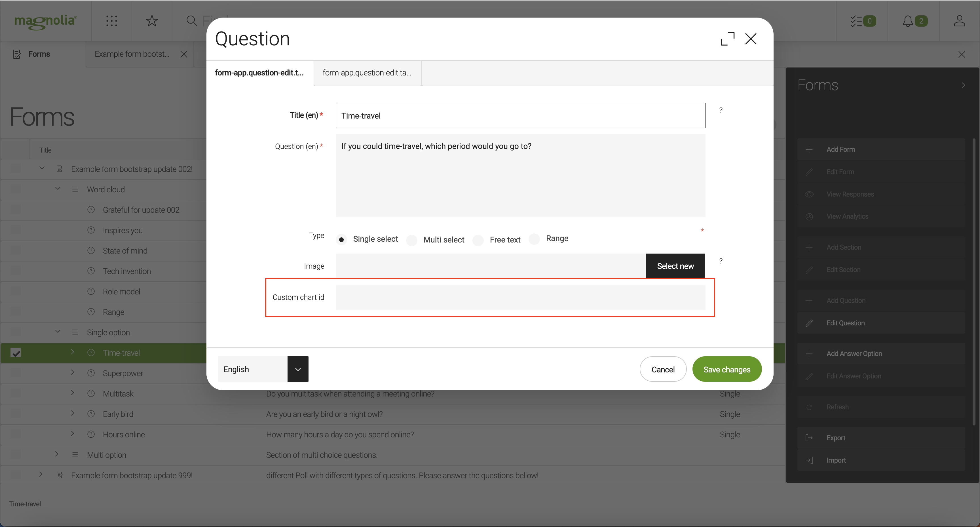Collapse the Word cloud section
The height and width of the screenshot is (527, 980).
(x=58, y=188)
